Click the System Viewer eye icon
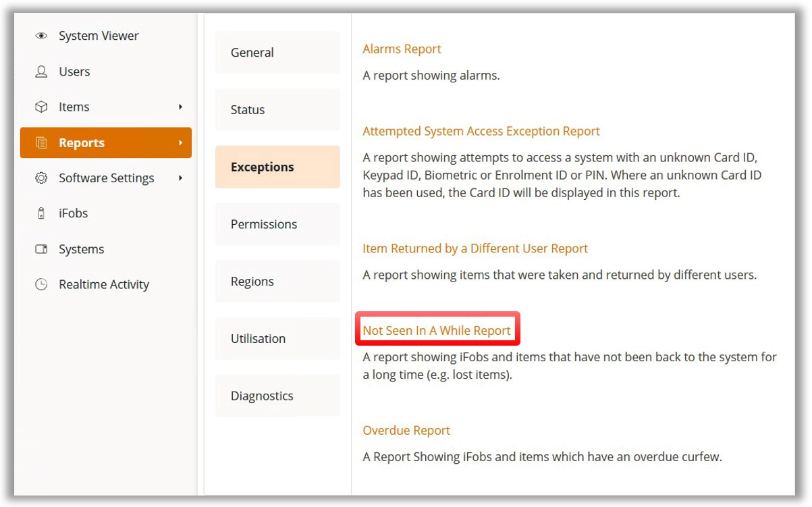The image size is (812, 507). pos(41,36)
